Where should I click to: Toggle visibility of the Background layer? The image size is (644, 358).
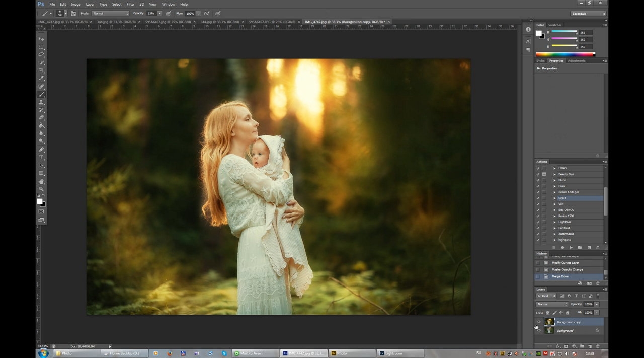[538, 330]
